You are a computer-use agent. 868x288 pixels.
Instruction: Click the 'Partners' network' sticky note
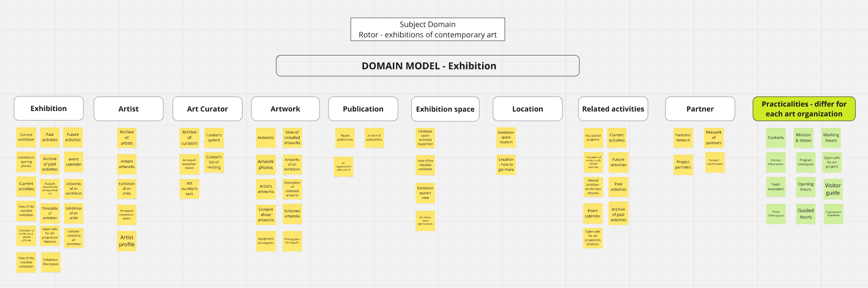[683, 138]
